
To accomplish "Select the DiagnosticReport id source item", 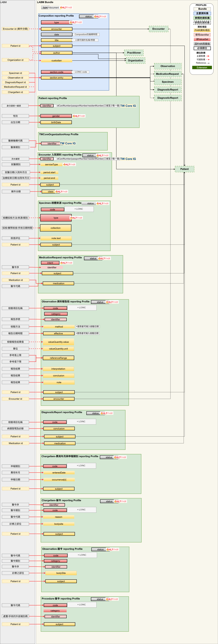I will tap(15, 82).
